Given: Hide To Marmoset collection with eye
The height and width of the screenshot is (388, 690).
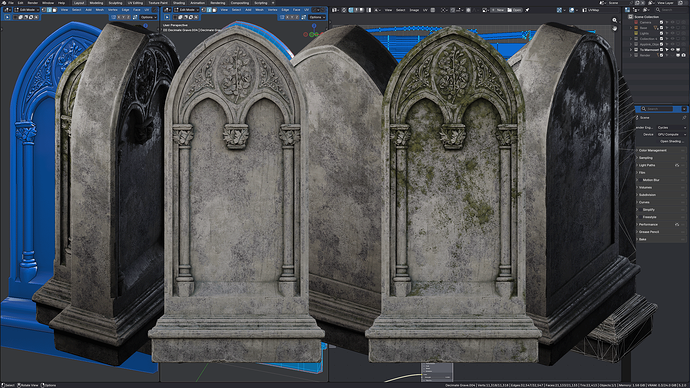Looking at the screenshot, I should pyautogui.click(x=672, y=50).
